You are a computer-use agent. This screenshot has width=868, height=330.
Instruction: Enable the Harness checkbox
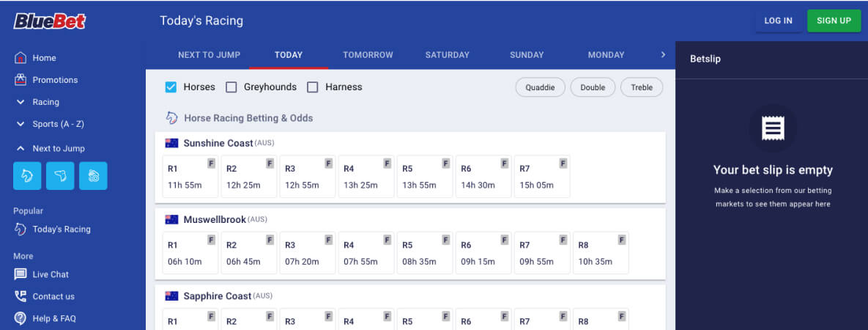(x=313, y=87)
